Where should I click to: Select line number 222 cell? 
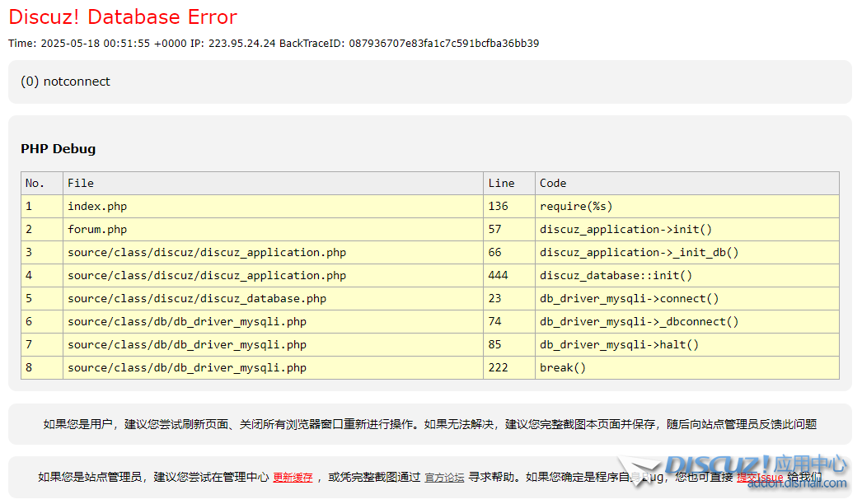(x=509, y=367)
